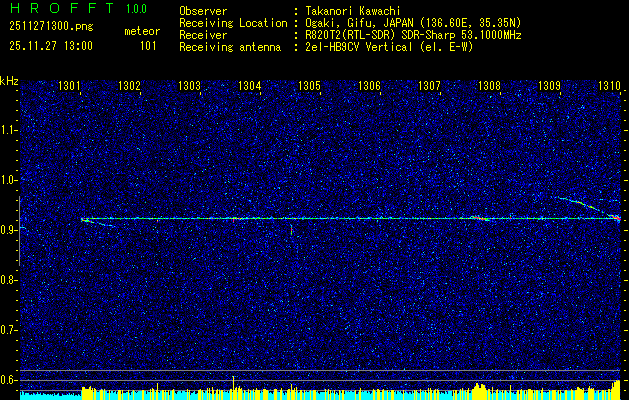629x400 pixels.
Task: Click the 1309 time marker
Action: point(549,85)
